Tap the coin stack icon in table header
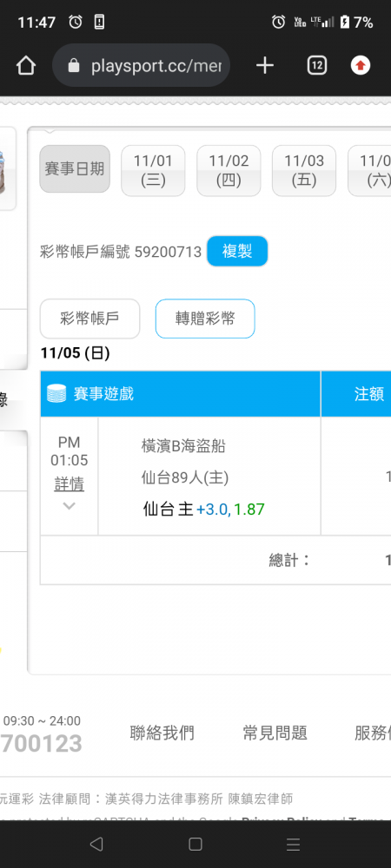Viewport: 391px width, 868px height. pos(56,393)
